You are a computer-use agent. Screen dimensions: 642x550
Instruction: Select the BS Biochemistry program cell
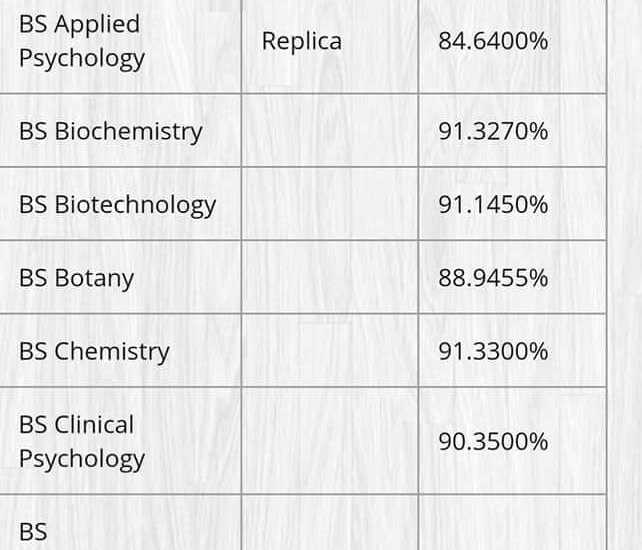pos(110,131)
